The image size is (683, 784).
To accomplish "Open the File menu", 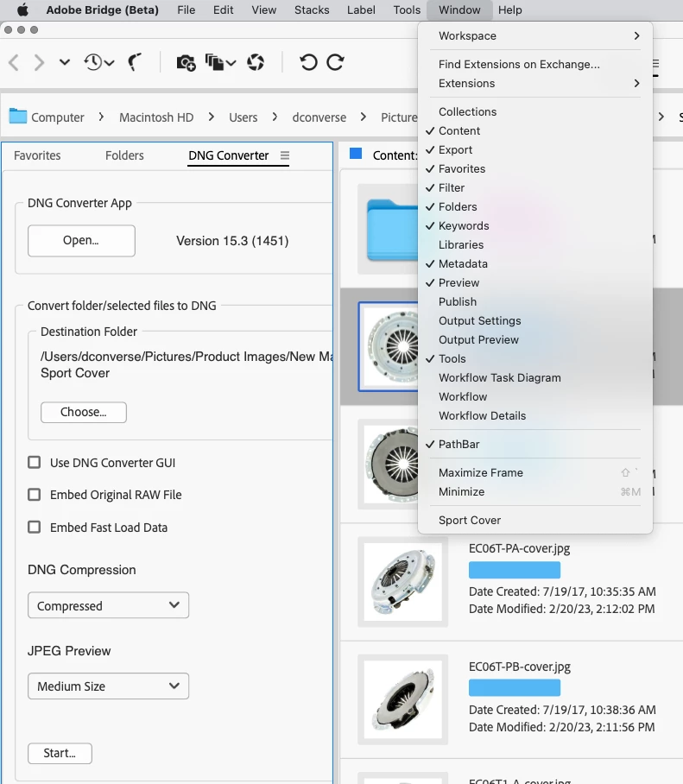I will point(186,10).
